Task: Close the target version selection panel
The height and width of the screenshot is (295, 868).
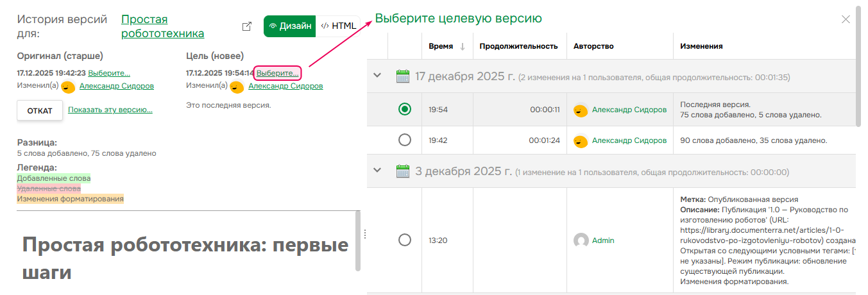Action: 846,19
